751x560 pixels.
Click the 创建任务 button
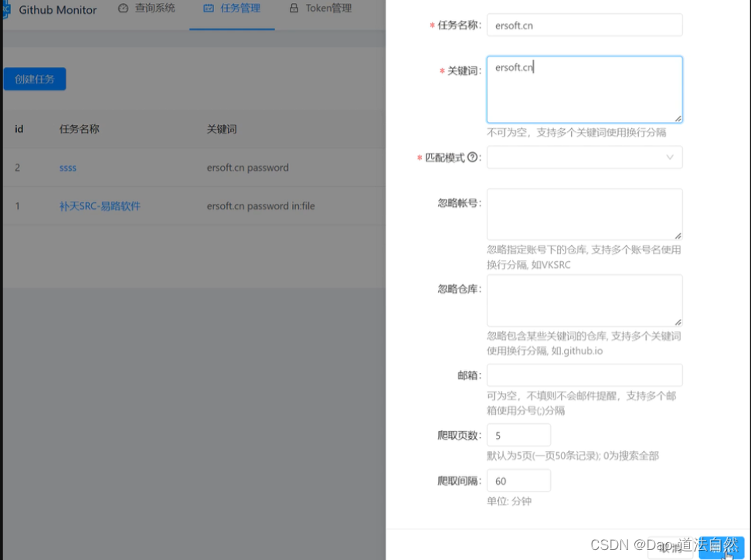click(34, 79)
